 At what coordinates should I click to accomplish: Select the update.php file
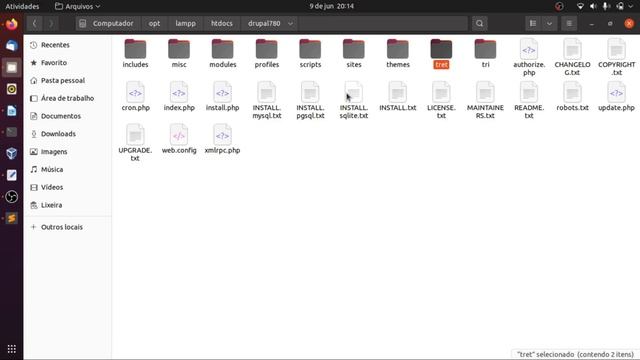point(616,96)
